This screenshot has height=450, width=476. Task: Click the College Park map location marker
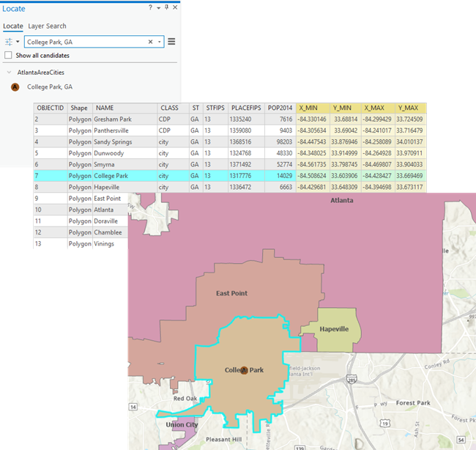tap(245, 370)
